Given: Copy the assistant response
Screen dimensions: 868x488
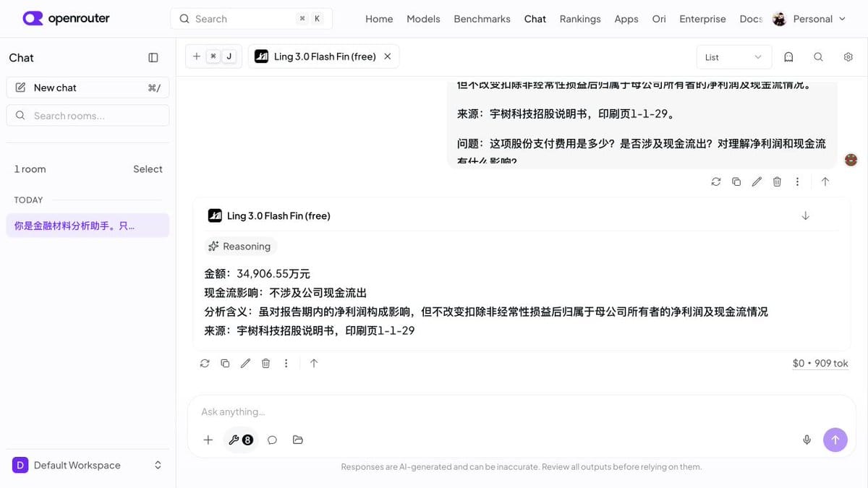Looking at the screenshot, I should 225,364.
